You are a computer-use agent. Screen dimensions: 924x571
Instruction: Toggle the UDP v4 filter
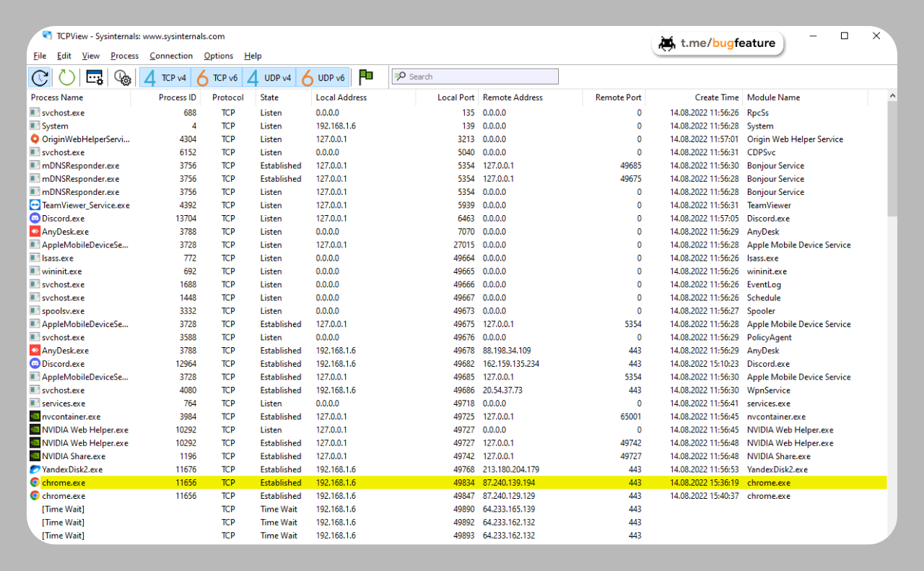pyautogui.click(x=269, y=77)
